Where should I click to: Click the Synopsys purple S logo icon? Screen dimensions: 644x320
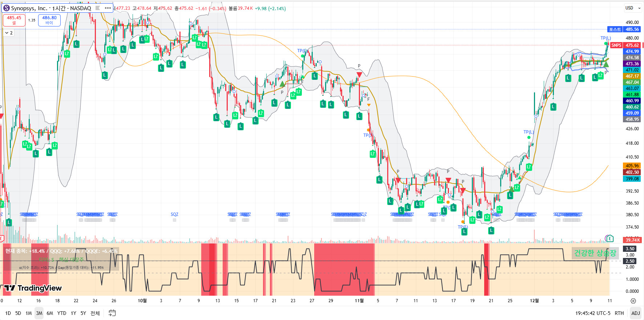click(7, 8)
